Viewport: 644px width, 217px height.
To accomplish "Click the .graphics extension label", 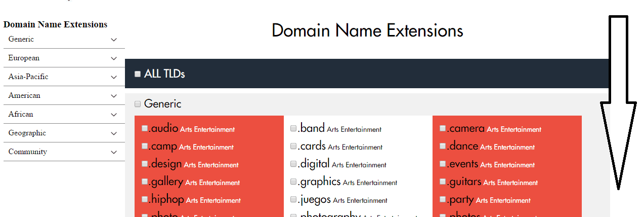I will [x=319, y=182].
